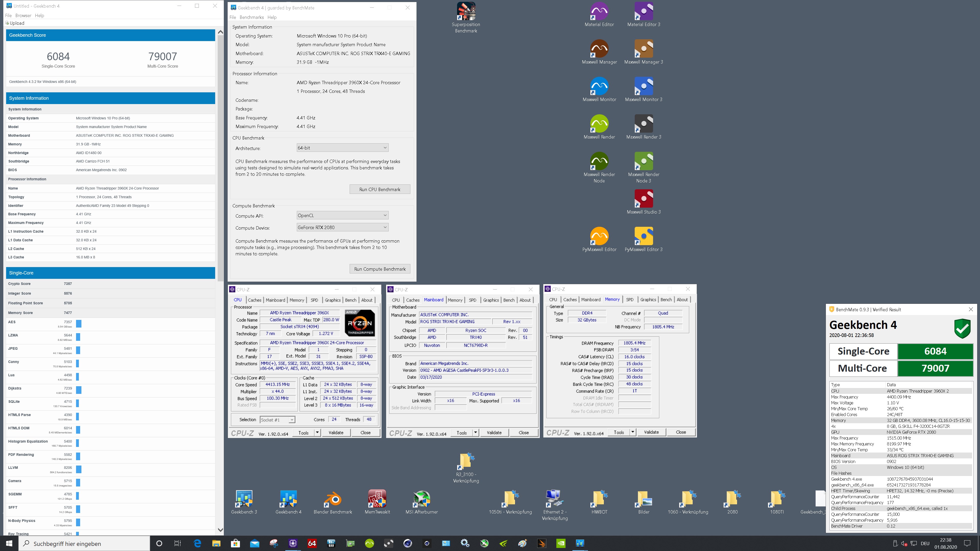Click the Geekbench results vertical scrollbar
The height and width of the screenshot is (551, 980).
coord(220,158)
